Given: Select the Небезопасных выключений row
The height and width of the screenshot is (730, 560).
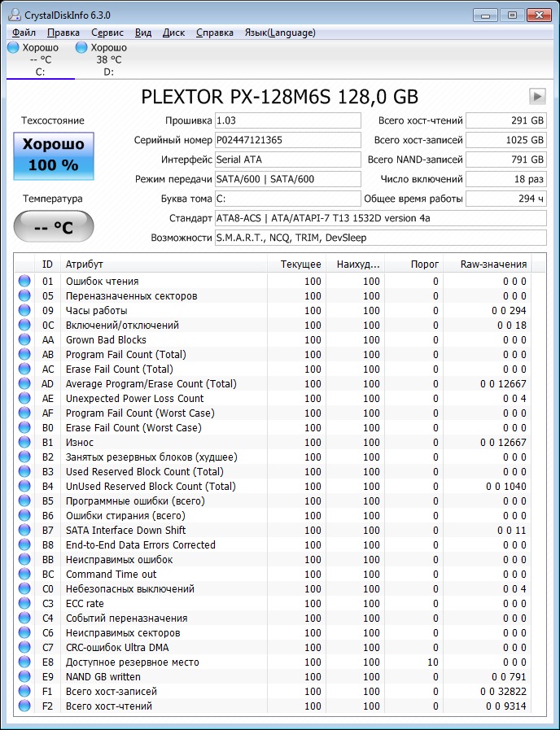Looking at the screenshot, I should tap(273, 588).
